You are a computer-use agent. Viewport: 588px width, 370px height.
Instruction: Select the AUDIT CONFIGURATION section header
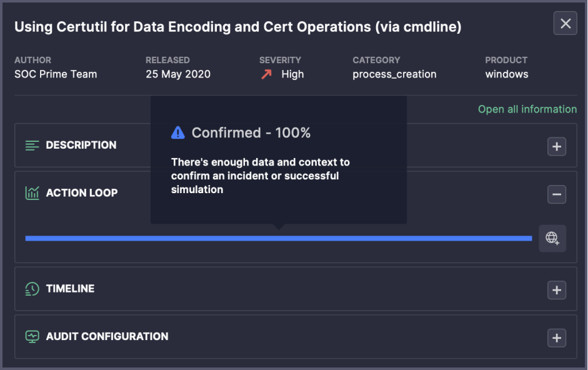(x=107, y=336)
